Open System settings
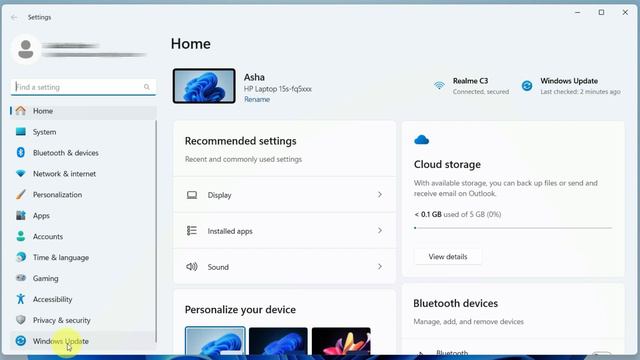This screenshot has height=360, width=640. pyautogui.click(x=83, y=132)
